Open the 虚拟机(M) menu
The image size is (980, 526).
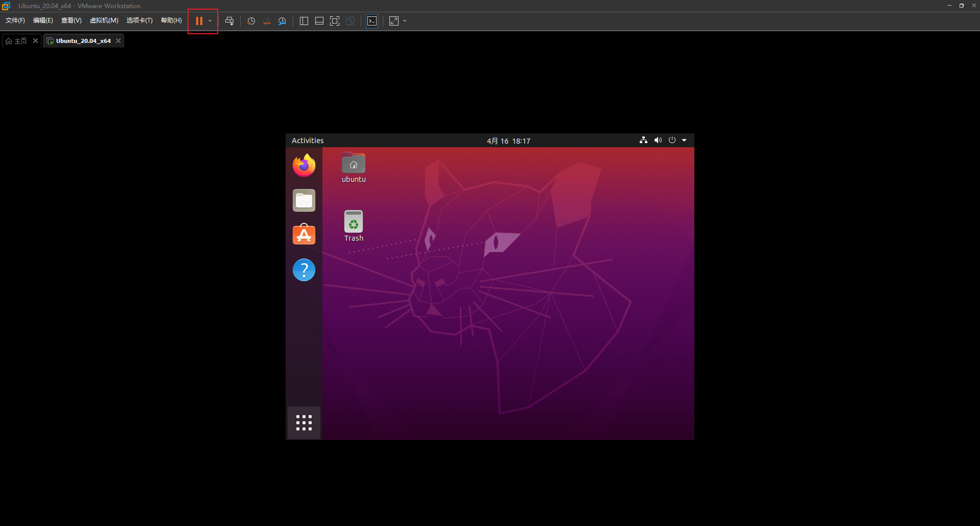[104, 20]
